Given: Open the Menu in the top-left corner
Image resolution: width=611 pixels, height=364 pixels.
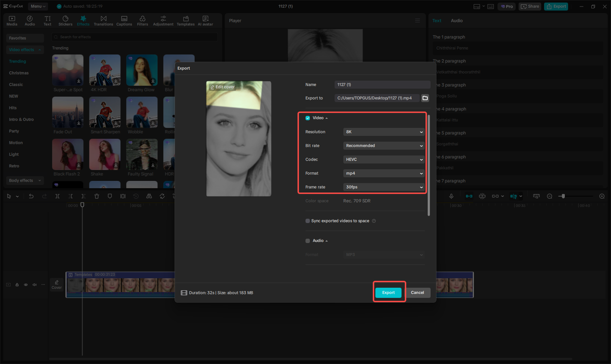Looking at the screenshot, I should 37,6.
